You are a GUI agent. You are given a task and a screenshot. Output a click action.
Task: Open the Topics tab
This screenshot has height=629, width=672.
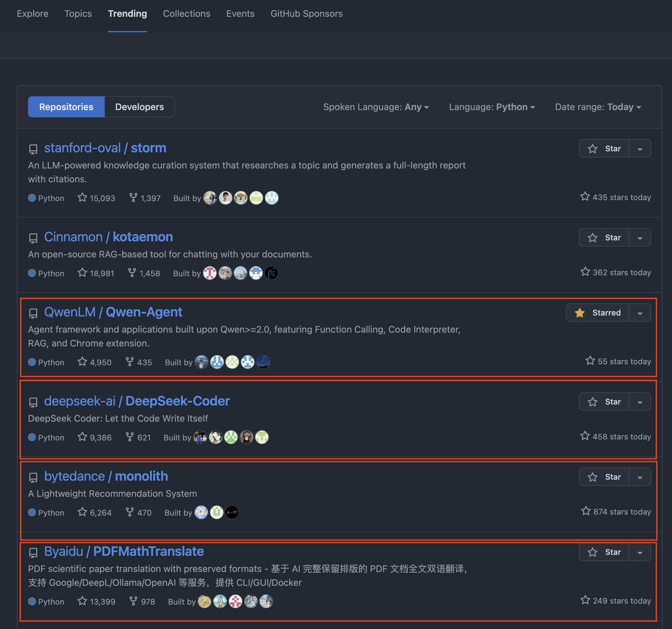click(x=78, y=14)
